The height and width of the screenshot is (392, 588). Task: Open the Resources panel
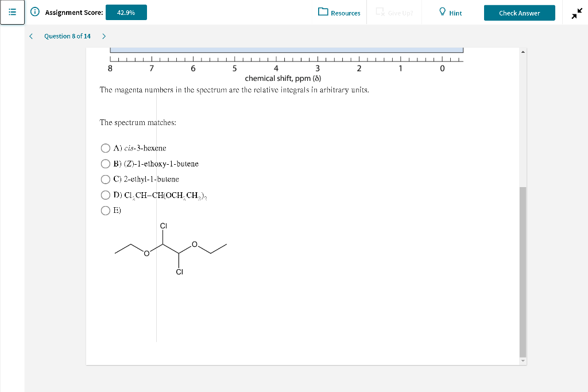click(339, 13)
